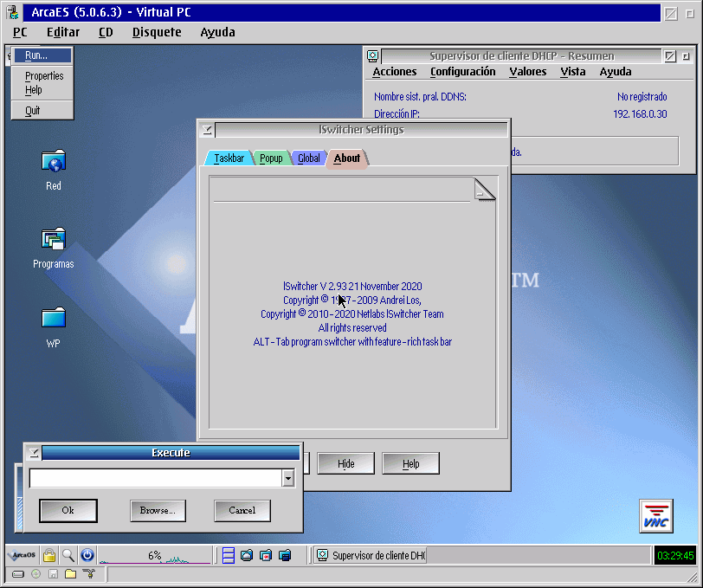Click the blue power shutdown icon
This screenshot has width=703, height=588.
tap(87, 555)
